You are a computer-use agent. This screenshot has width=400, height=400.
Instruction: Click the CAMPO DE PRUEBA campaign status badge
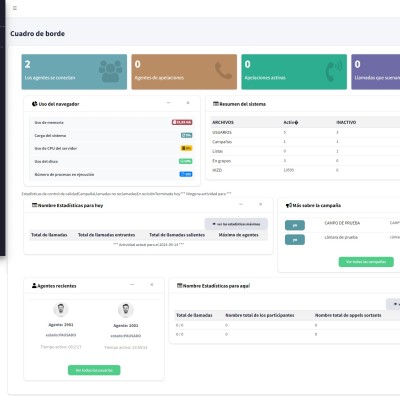[295, 225]
